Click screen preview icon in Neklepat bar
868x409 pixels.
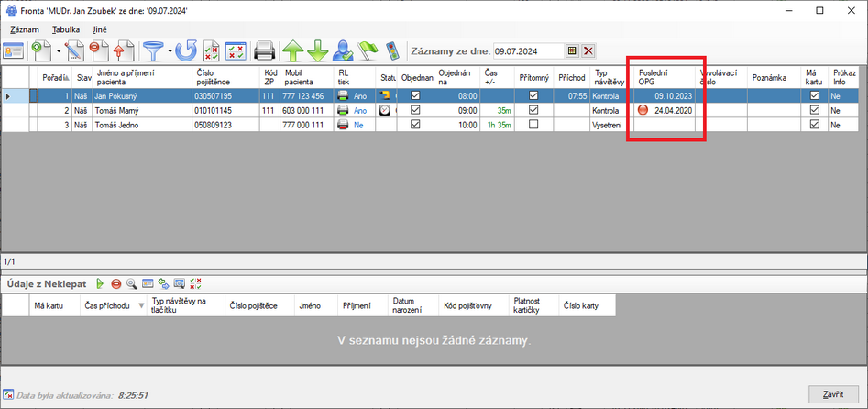pos(180,283)
